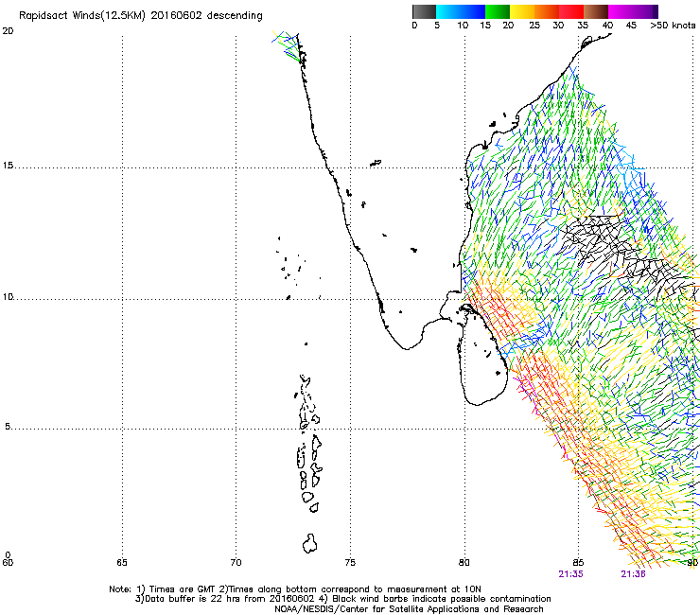Click the latitude '5' axis label
This screenshot has height=615, width=700.
pos(8,427)
